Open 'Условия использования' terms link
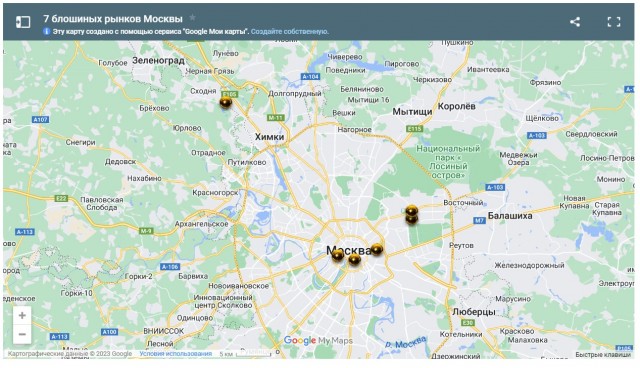Image resolution: width=640 pixels, height=368 pixels. [176, 354]
